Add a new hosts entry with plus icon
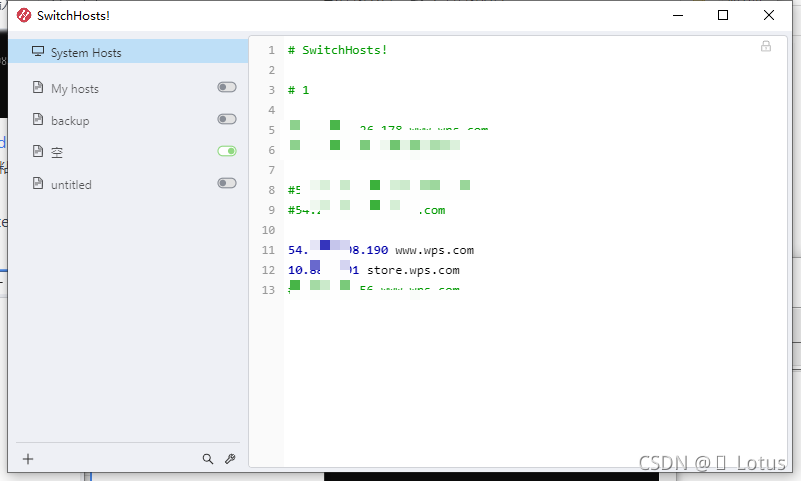This screenshot has width=801, height=481. coord(28,459)
